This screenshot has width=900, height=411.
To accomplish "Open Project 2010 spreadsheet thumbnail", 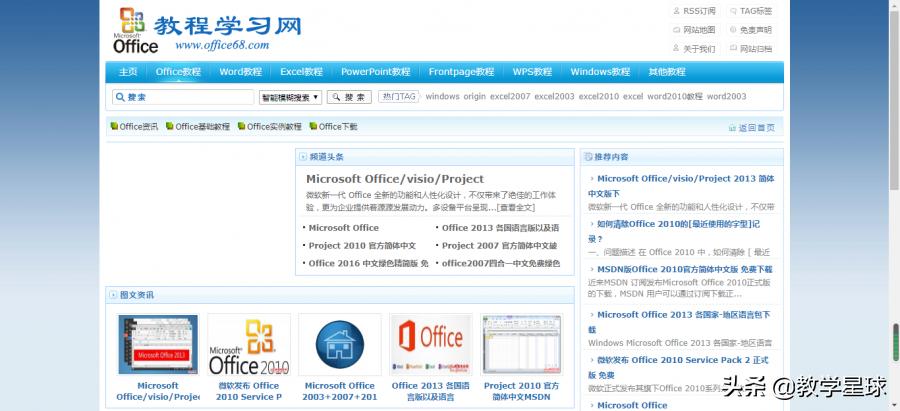I will click(522, 344).
